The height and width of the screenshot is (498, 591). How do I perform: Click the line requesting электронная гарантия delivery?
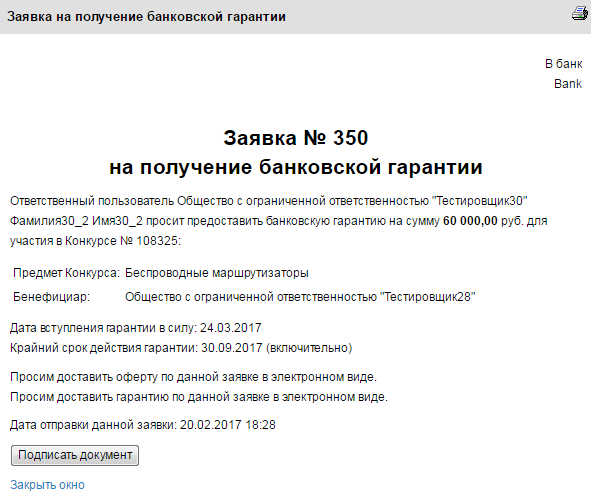(x=199, y=397)
